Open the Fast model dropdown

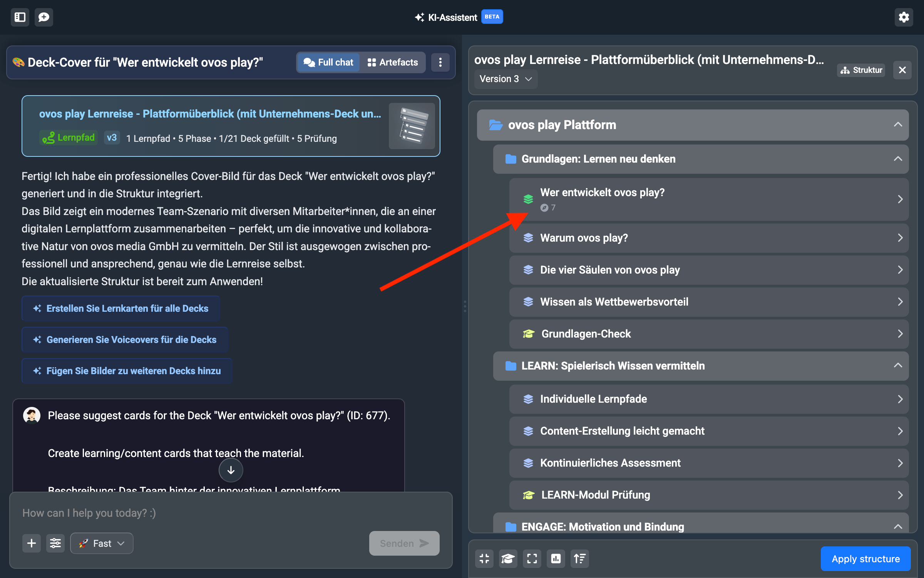[102, 543]
